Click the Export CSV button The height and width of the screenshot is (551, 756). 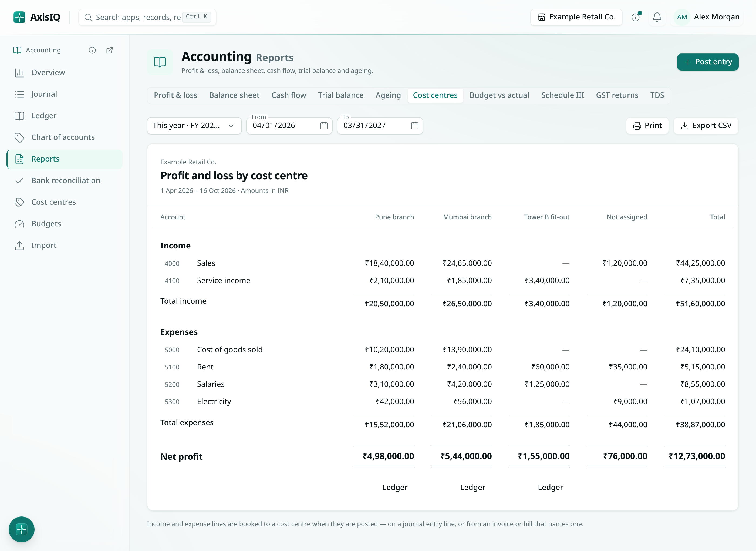[x=706, y=126]
